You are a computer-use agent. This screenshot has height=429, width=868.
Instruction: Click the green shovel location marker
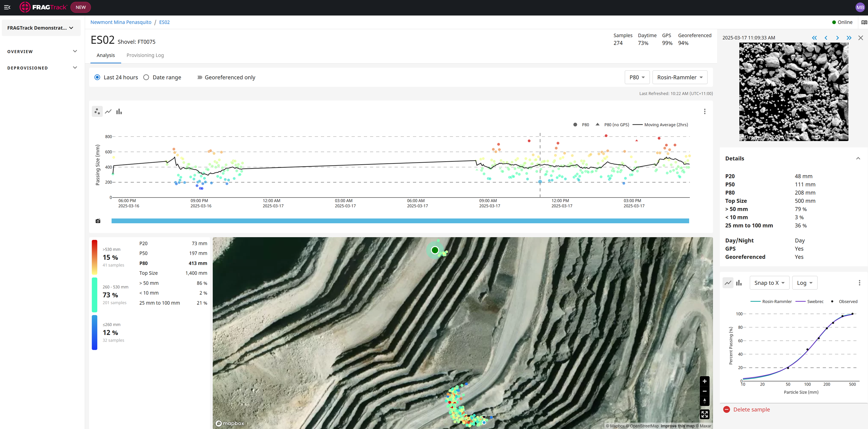click(435, 250)
